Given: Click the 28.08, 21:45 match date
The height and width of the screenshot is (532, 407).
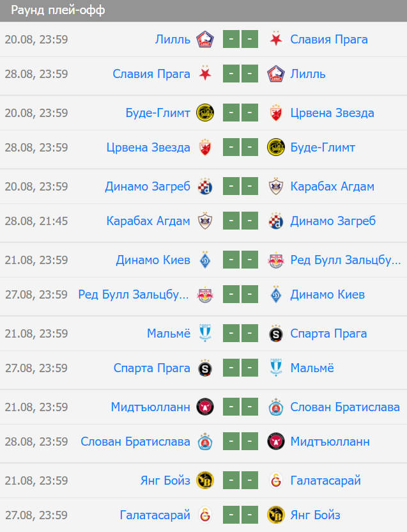Looking at the screenshot, I should [x=36, y=221].
